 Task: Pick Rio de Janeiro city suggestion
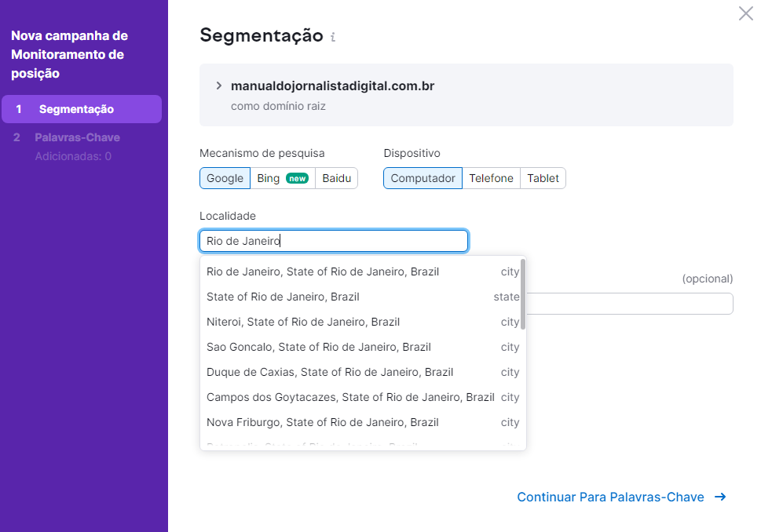pos(323,271)
